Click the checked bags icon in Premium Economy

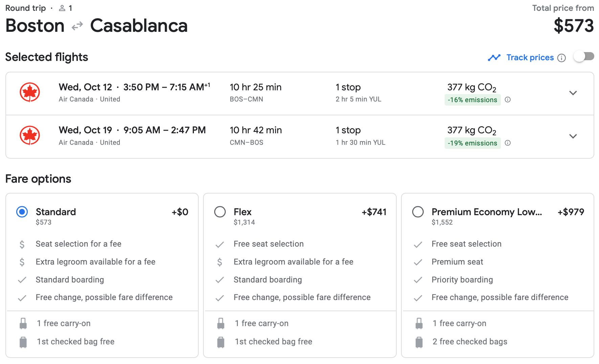coord(419,342)
